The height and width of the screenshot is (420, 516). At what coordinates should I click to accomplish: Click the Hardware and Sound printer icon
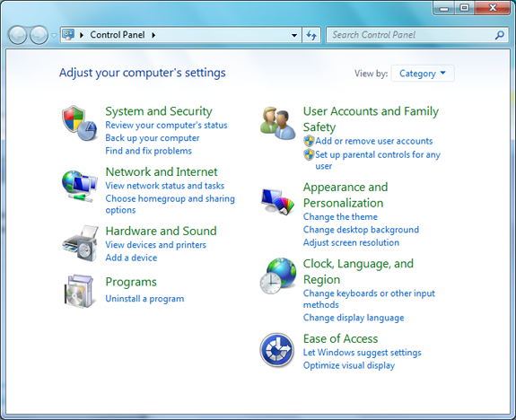(80, 243)
